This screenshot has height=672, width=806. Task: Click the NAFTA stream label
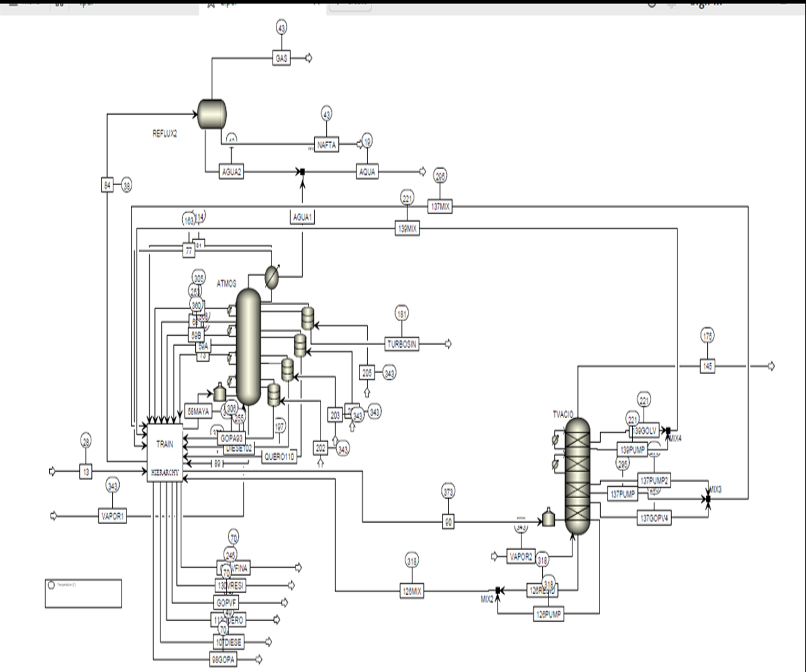326,145
